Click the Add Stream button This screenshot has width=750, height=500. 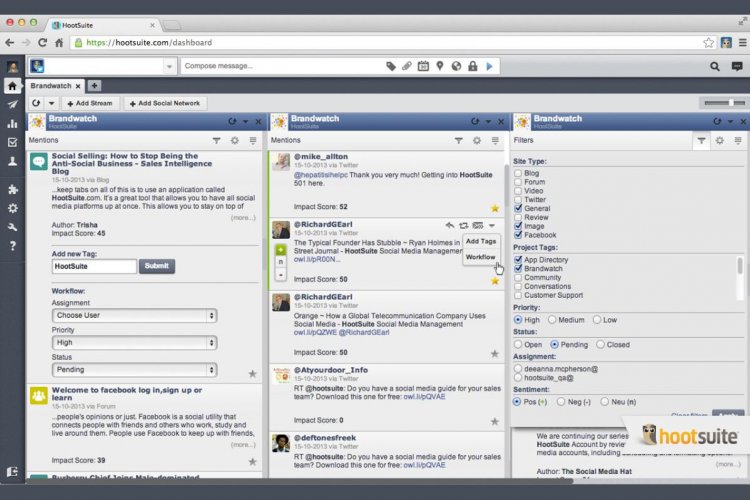89,103
